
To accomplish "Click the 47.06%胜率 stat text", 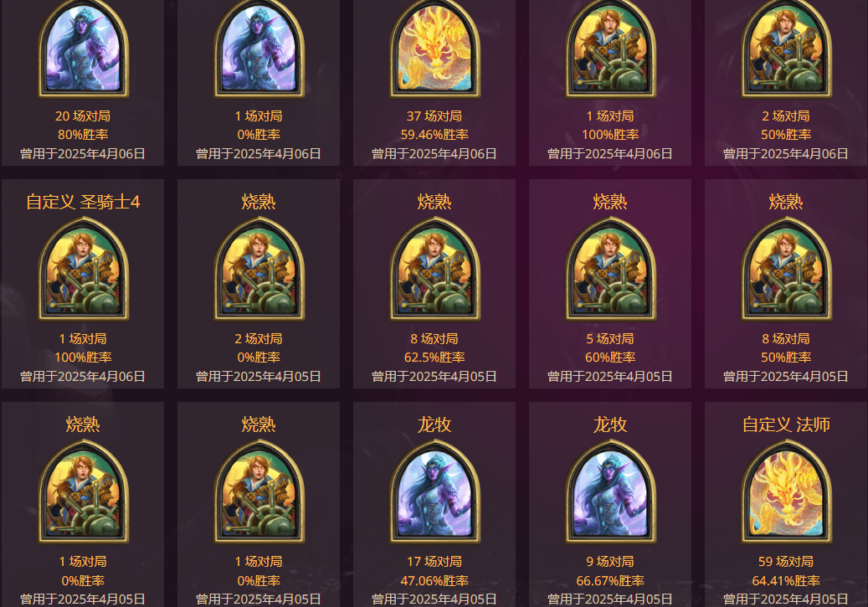I will click(x=434, y=580).
